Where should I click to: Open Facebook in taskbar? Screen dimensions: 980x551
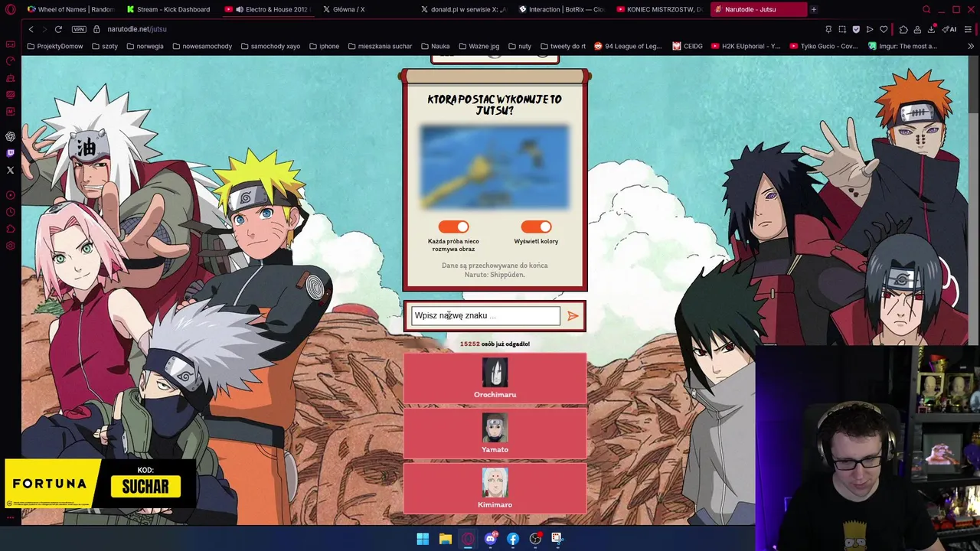[513, 539]
